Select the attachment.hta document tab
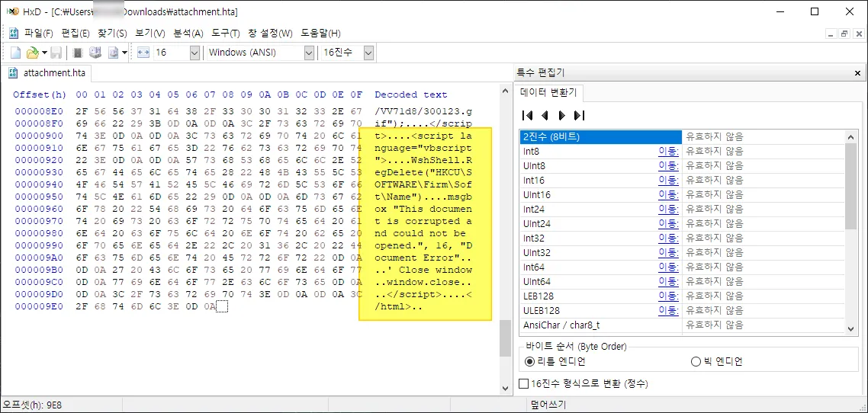Image resolution: width=868 pixels, height=413 pixels. point(46,72)
